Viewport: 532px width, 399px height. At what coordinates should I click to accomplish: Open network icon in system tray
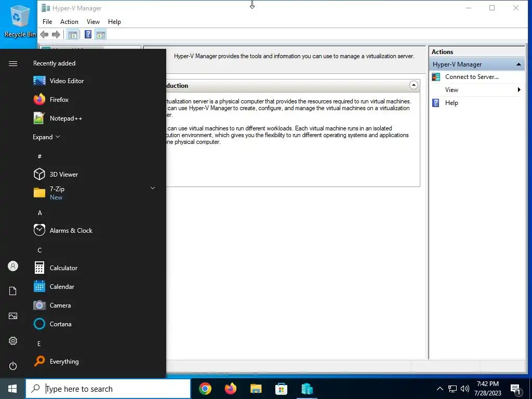coord(453,389)
